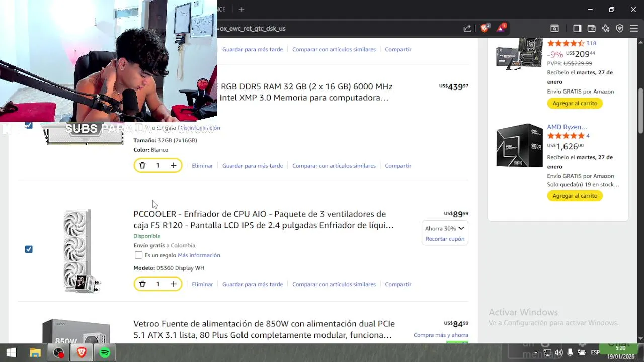Click the ESP language indicator
The width and height of the screenshot is (644, 362).
pyautogui.click(x=595, y=353)
